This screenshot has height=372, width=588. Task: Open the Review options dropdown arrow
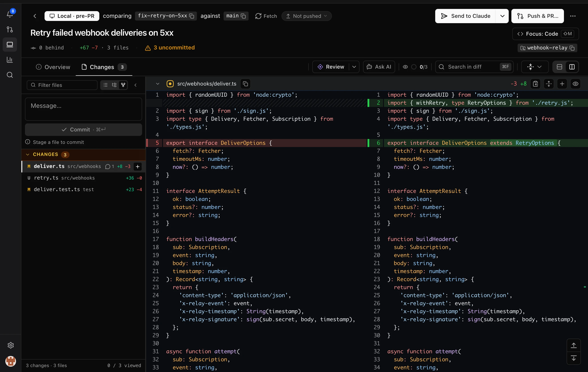pyautogui.click(x=354, y=67)
